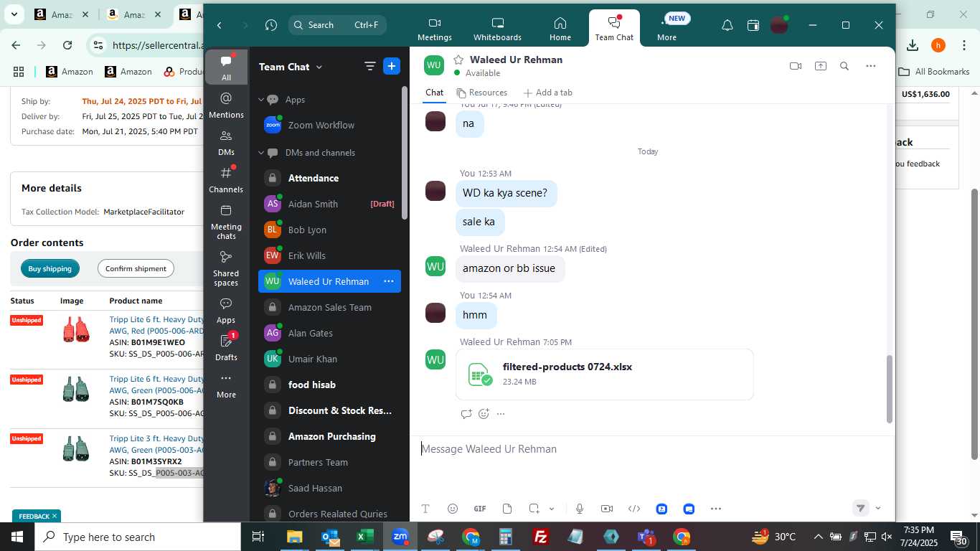The width and height of the screenshot is (980, 551).
Task: Click Buy shipping in the Amazon page
Action: tap(50, 268)
